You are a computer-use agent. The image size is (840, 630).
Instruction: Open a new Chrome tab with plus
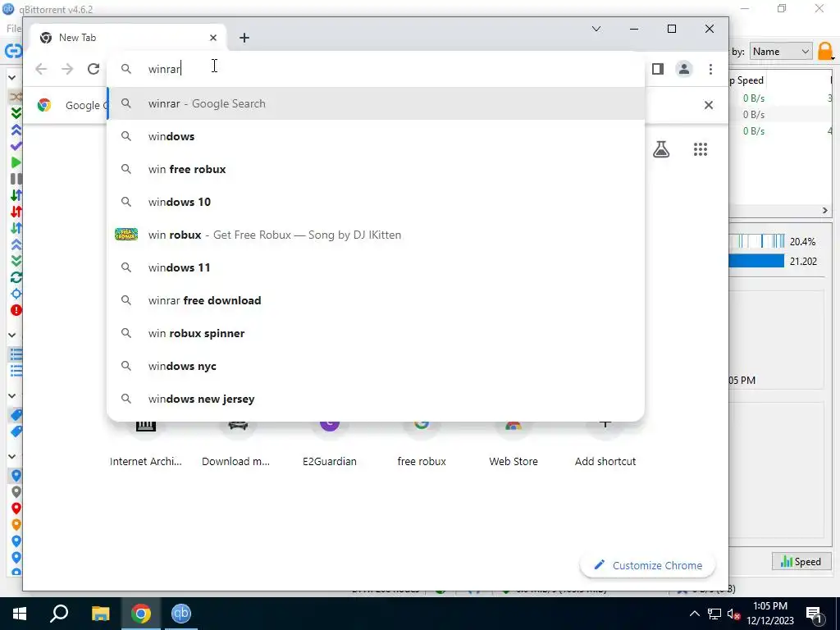[x=244, y=38]
